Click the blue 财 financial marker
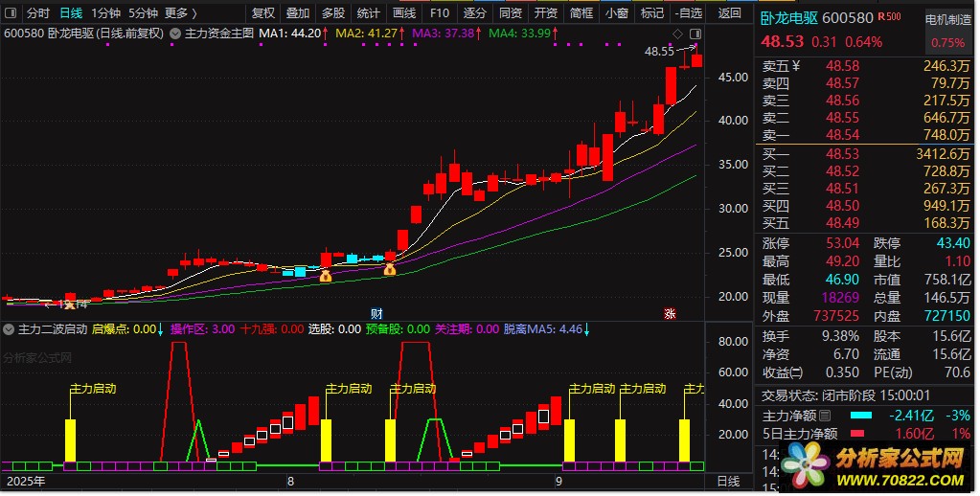Screen dimensions: 980x496 pos(376,314)
